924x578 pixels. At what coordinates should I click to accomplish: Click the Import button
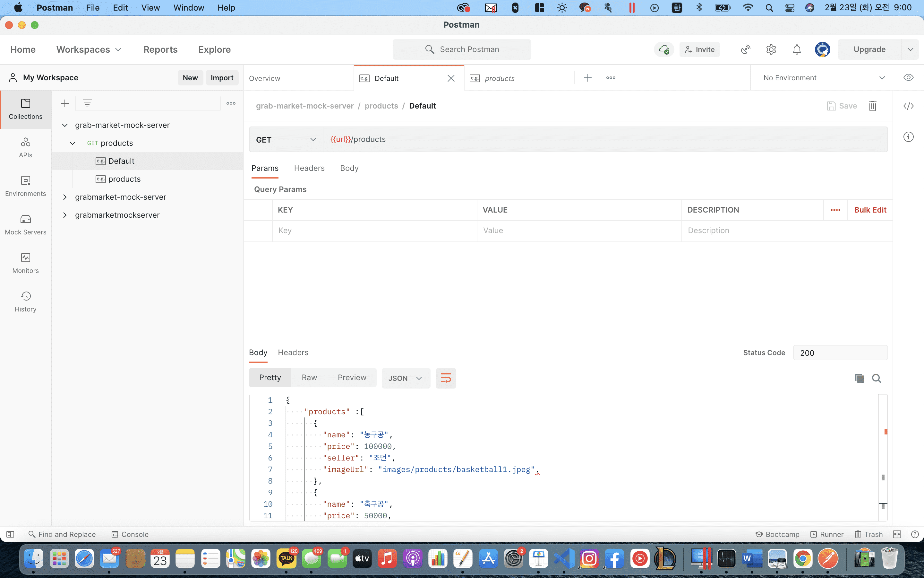point(222,78)
